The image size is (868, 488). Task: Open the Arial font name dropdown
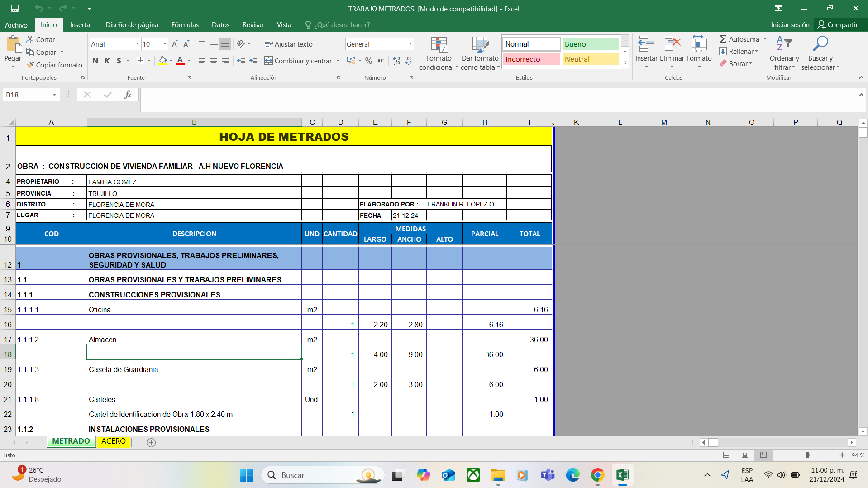pyautogui.click(x=138, y=44)
